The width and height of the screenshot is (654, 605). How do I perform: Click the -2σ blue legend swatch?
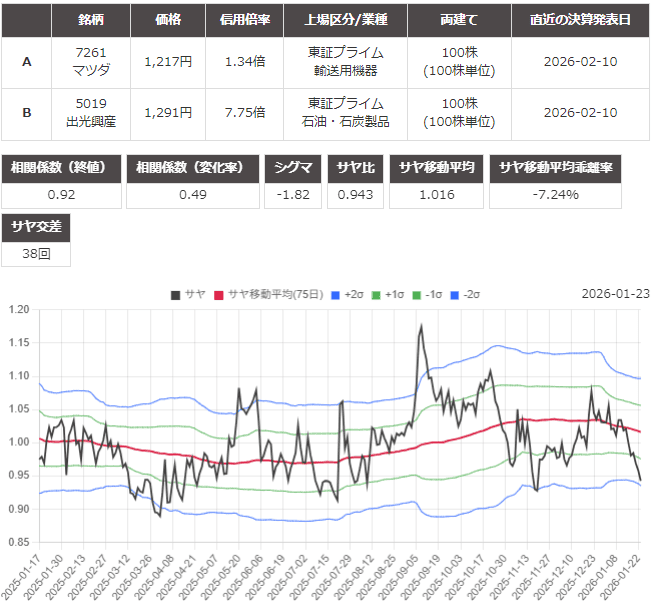coord(454,294)
